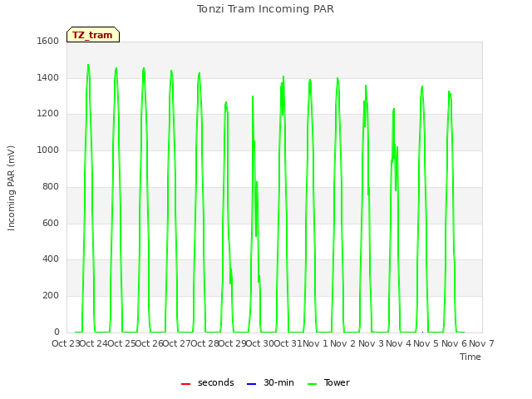
Task: Click the Oct 30 x-axis tick label
Action: (260, 343)
